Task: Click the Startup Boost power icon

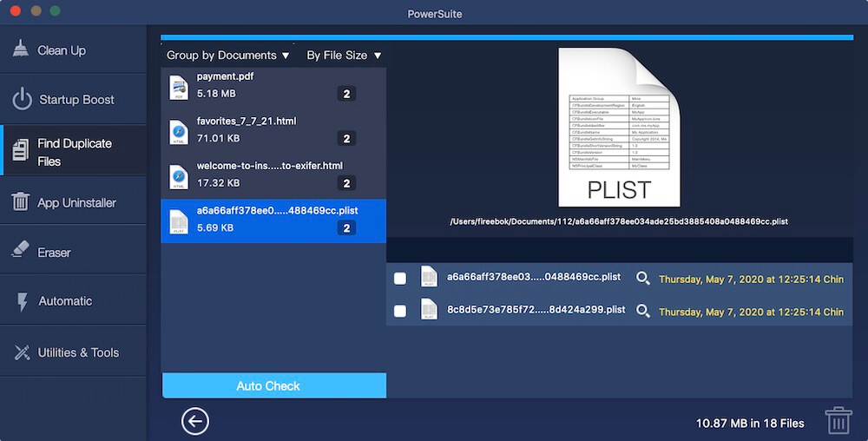Action: pyautogui.click(x=23, y=99)
